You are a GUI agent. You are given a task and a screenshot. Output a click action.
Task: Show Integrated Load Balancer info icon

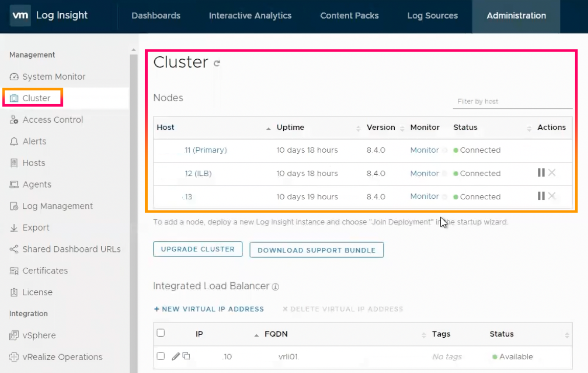point(276,287)
